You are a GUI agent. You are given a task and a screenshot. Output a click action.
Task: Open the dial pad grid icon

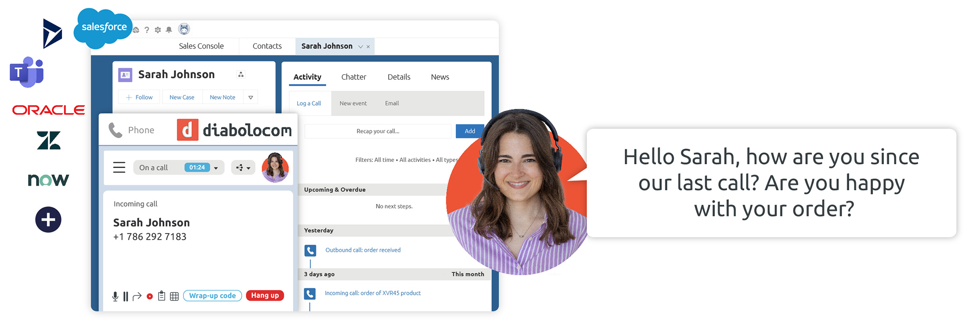click(x=174, y=296)
